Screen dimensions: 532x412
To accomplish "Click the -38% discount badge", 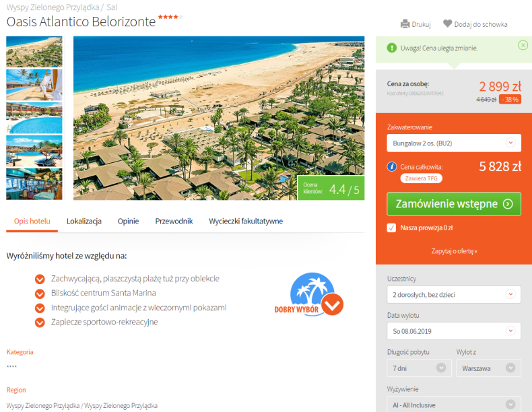I will click(x=510, y=100).
